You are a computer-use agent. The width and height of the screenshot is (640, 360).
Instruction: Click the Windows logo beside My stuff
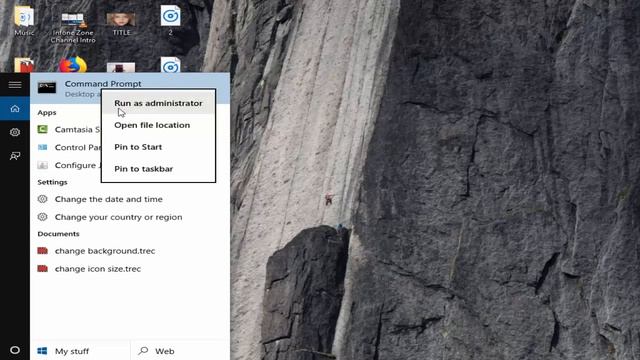tap(42, 351)
